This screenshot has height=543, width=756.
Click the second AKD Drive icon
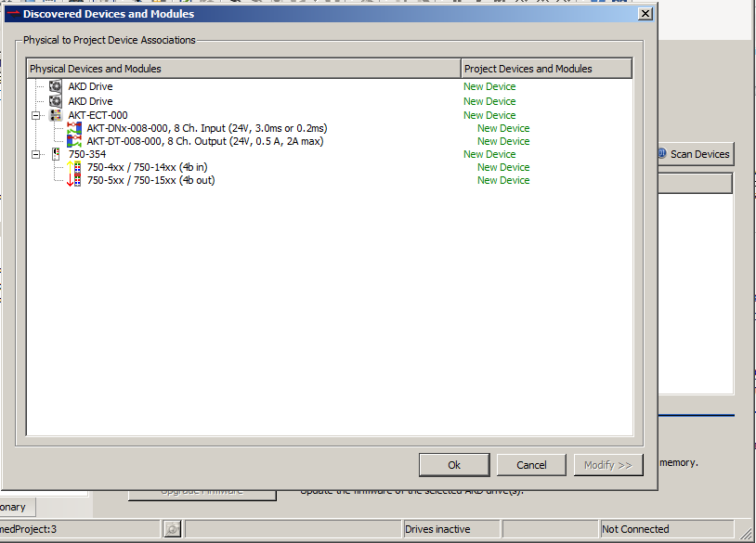click(x=56, y=101)
